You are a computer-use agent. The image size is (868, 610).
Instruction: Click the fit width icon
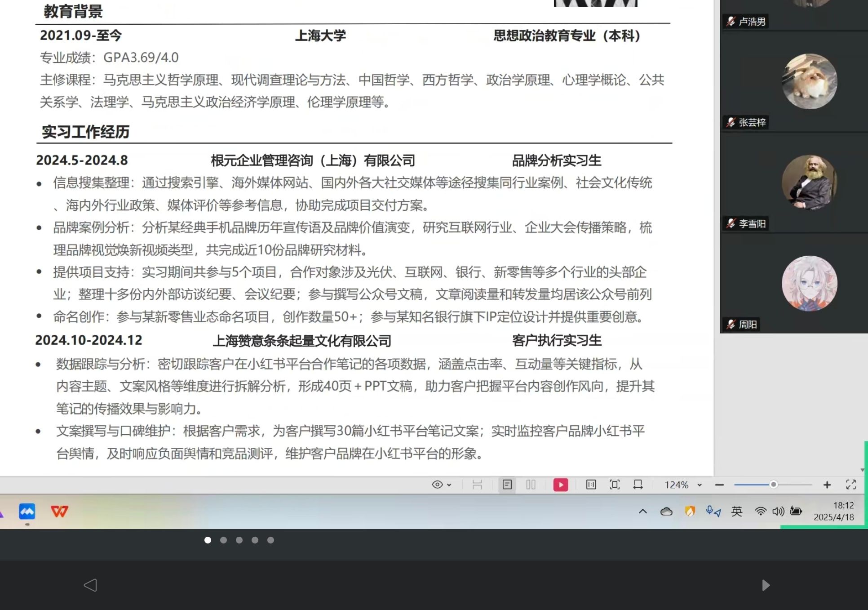click(638, 485)
